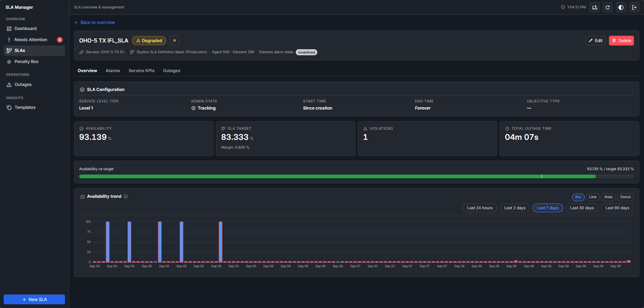Click the 04m 07s outage time value
The width and height of the screenshot is (644, 308).
tap(522, 137)
